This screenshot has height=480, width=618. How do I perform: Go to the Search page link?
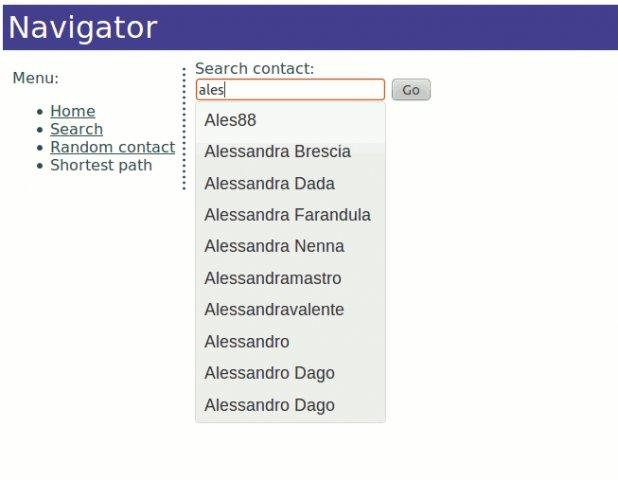[76, 129]
